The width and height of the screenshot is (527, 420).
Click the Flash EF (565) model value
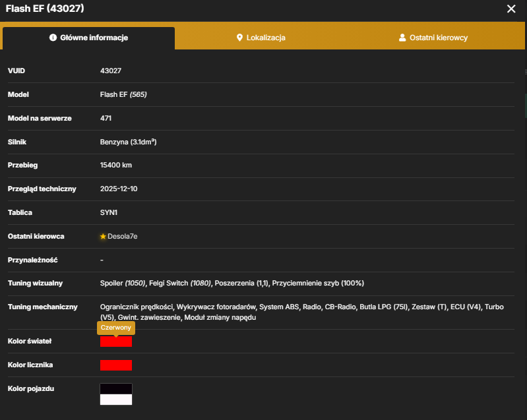tap(123, 95)
